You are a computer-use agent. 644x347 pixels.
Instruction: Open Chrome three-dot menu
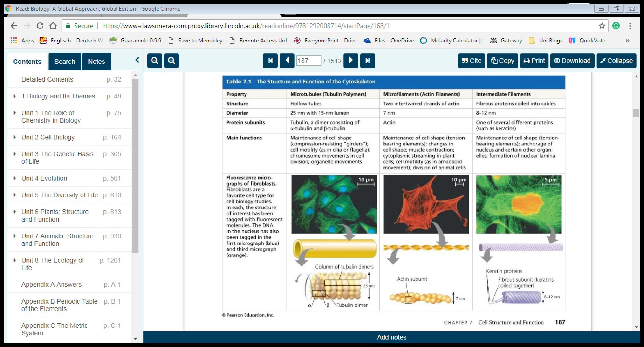630,26
